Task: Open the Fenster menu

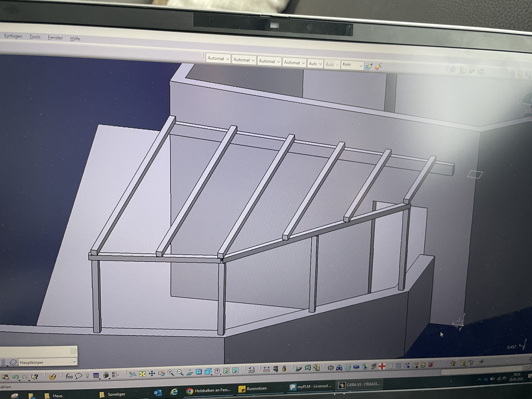Action: pyautogui.click(x=55, y=38)
